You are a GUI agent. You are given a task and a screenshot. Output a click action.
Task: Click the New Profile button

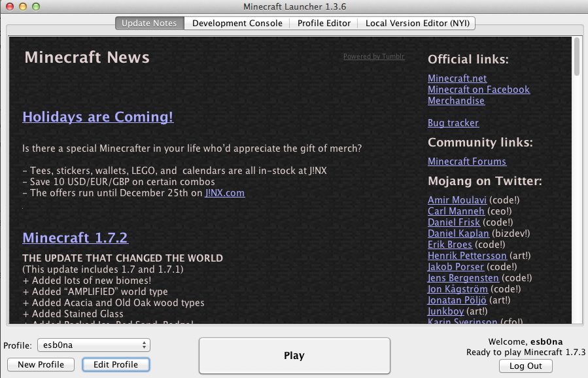click(41, 364)
